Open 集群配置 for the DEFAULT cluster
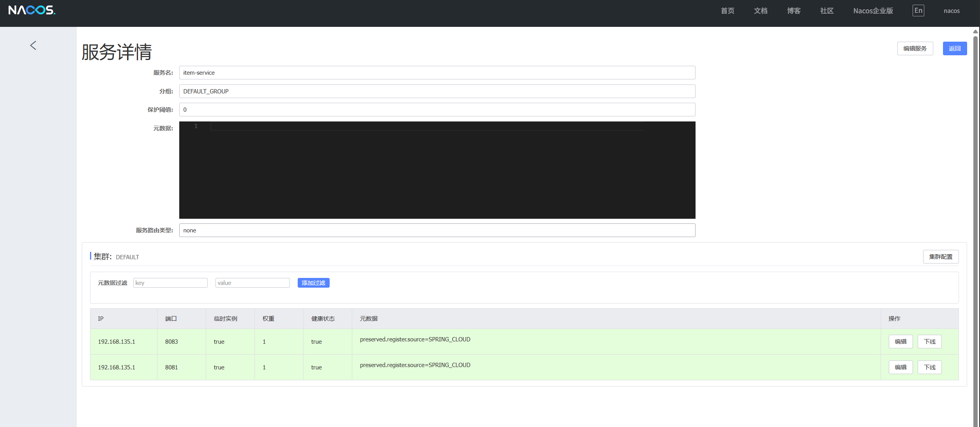 [941, 257]
